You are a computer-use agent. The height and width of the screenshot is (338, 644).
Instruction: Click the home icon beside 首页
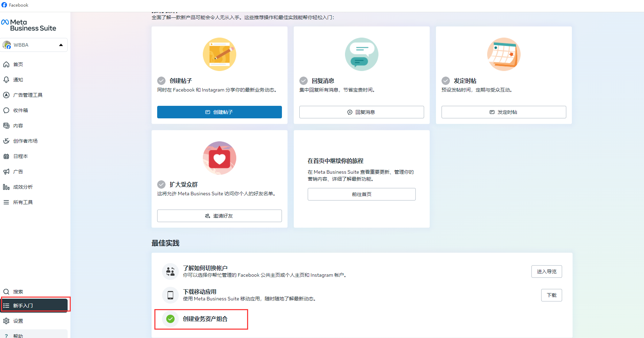[6, 64]
